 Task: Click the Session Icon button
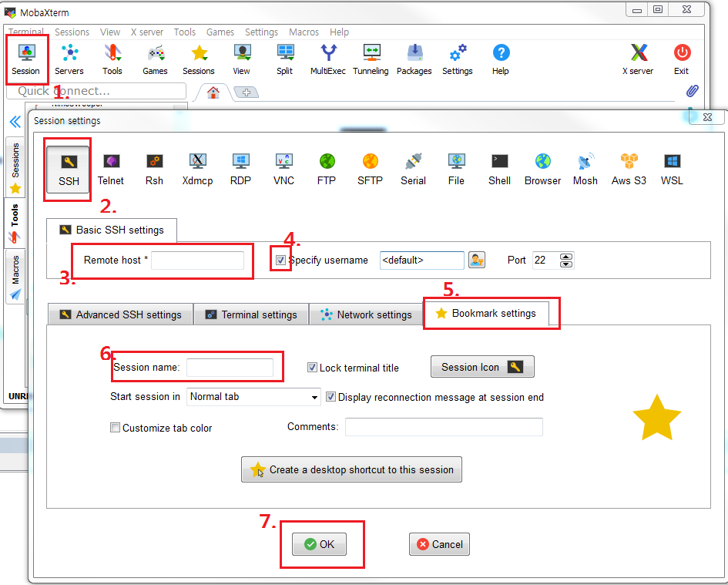[482, 367]
